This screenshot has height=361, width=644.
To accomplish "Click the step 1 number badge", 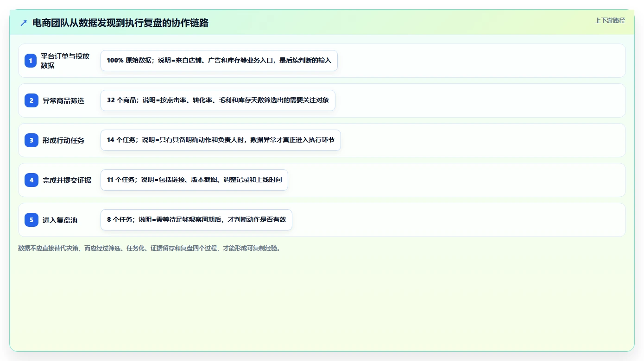I will 31,61.
